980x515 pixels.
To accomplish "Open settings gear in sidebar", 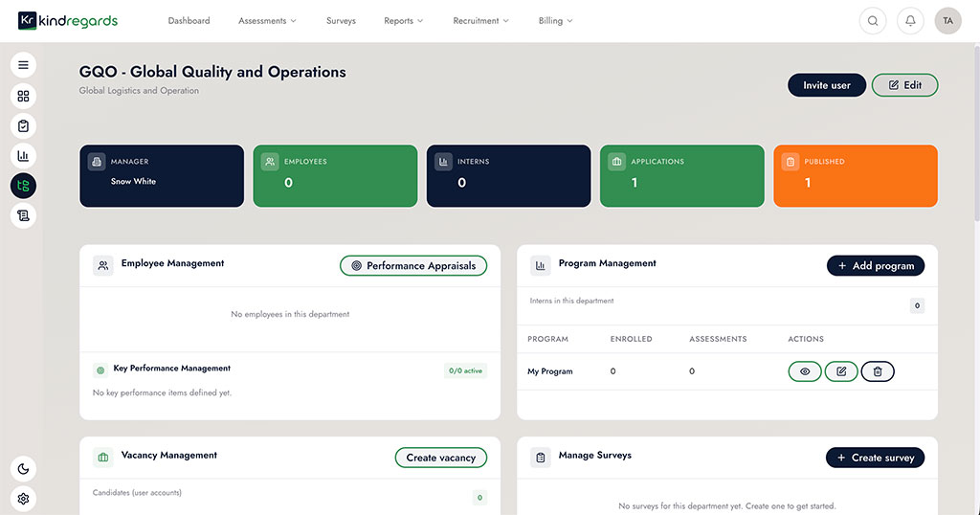I will [23, 499].
